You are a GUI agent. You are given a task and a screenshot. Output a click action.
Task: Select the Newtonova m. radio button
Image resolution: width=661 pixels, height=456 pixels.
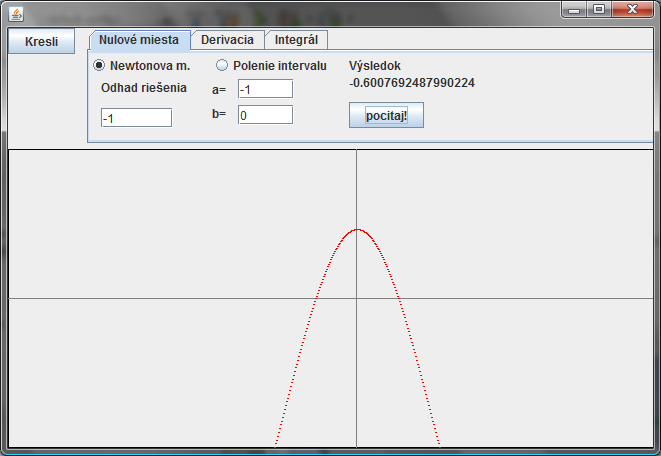(x=99, y=65)
